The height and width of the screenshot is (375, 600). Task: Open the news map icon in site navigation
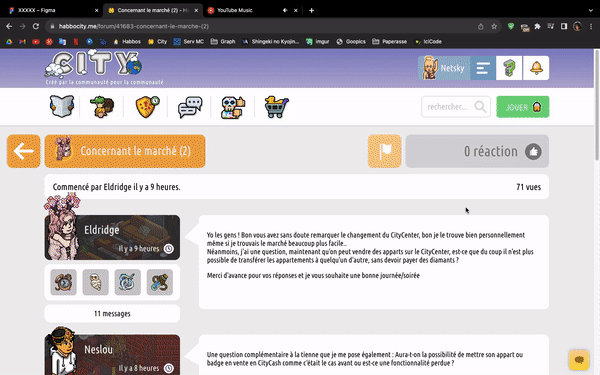pos(62,106)
